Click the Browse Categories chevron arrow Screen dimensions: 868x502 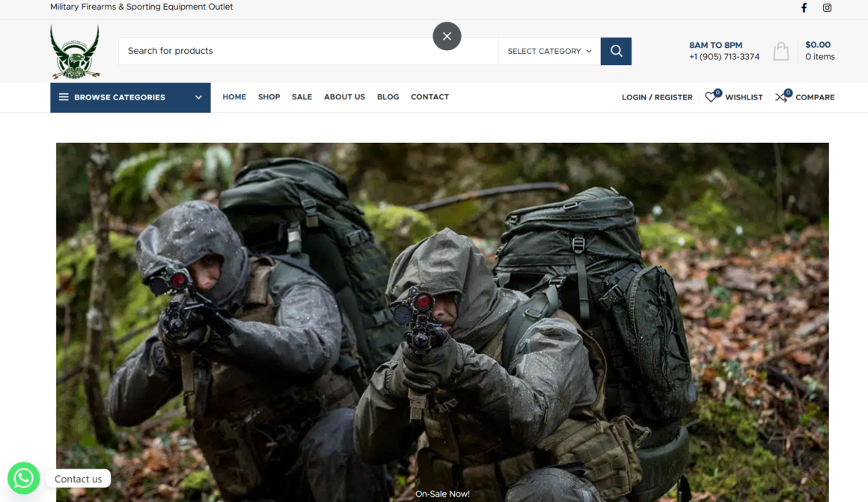198,97
